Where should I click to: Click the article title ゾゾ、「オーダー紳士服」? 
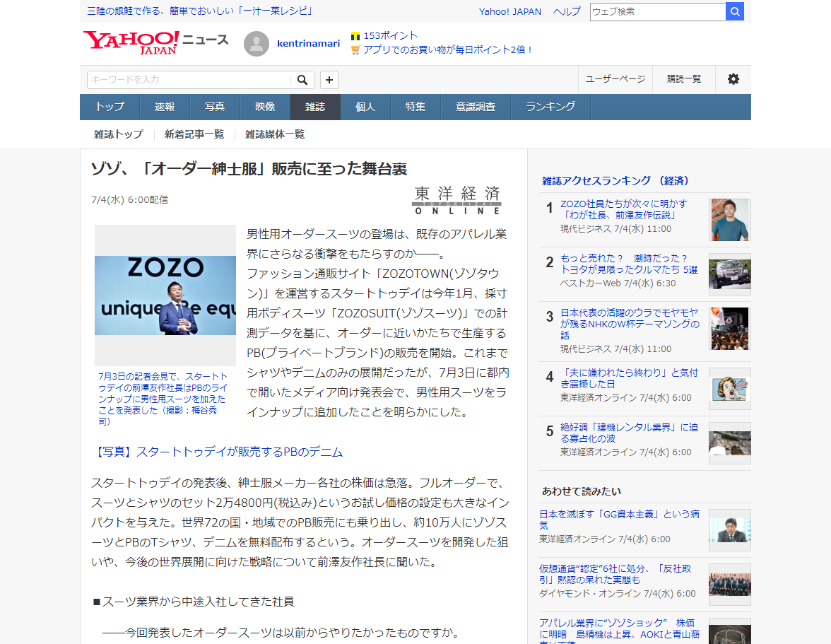click(x=249, y=169)
